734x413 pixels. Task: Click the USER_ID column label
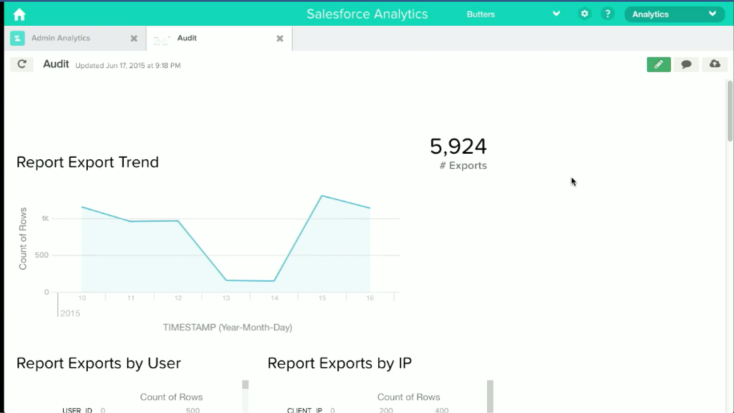pyautogui.click(x=77, y=410)
